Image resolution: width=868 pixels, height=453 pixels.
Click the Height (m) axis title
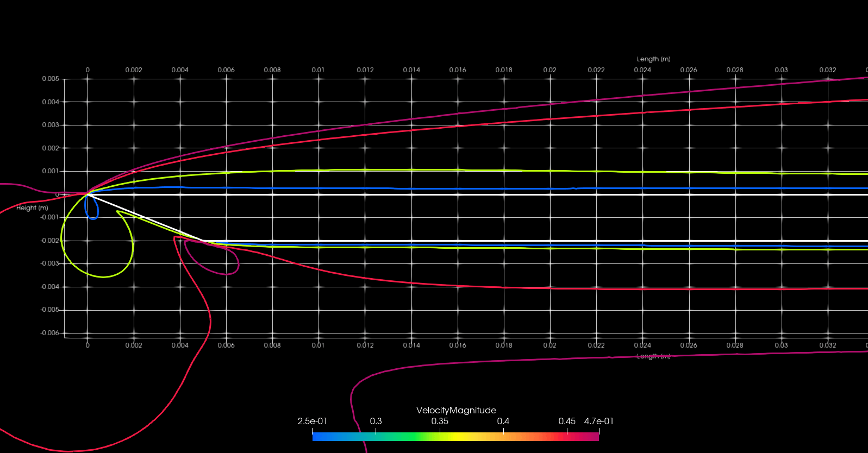32,208
